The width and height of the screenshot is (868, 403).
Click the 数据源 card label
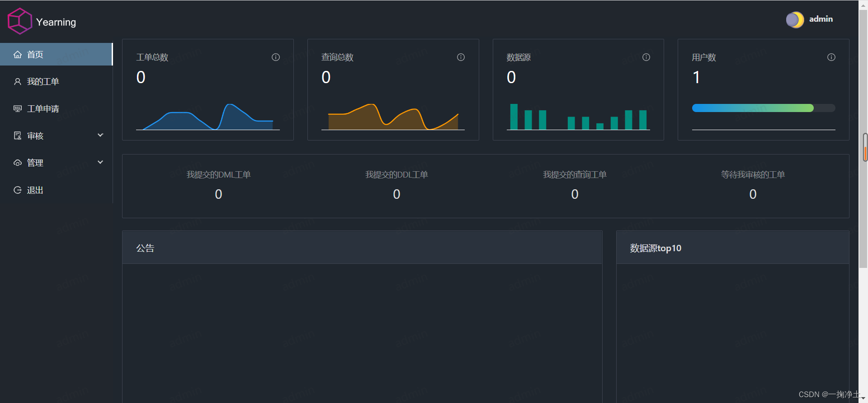coord(519,57)
